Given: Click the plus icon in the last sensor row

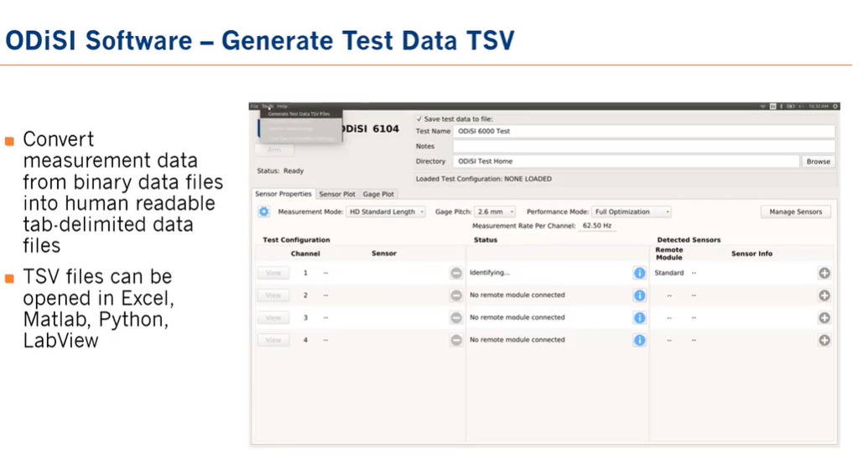Looking at the screenshot, I should point(824,340).
